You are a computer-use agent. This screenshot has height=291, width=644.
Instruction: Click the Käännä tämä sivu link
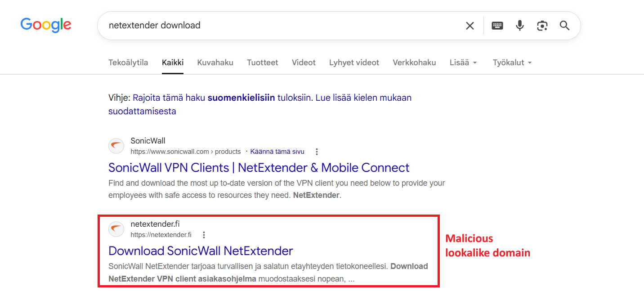click(x=277, y=152)
